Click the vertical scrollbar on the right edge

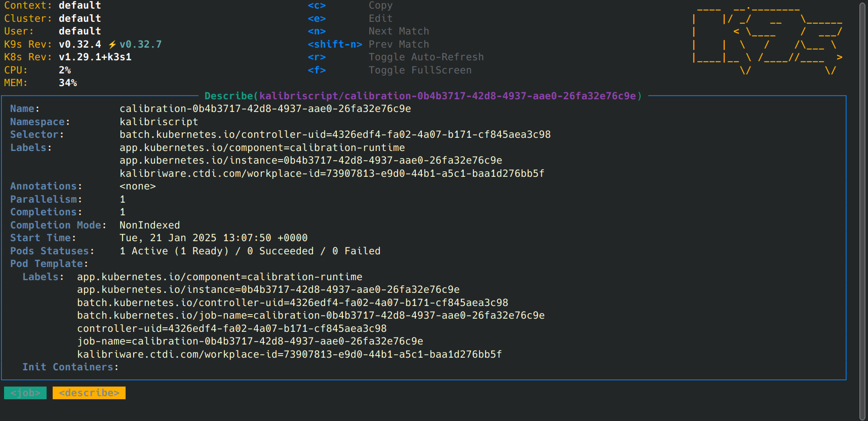coord(863,211)
